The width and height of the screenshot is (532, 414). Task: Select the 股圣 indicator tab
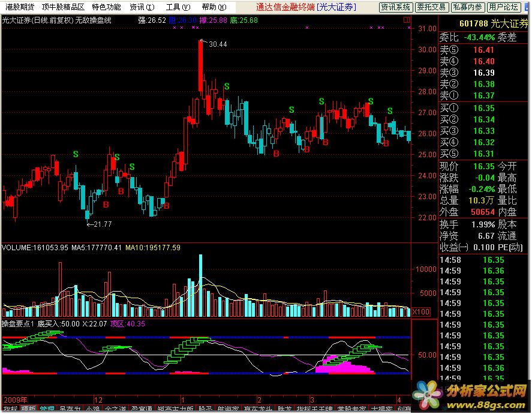[x=205, y=409]
